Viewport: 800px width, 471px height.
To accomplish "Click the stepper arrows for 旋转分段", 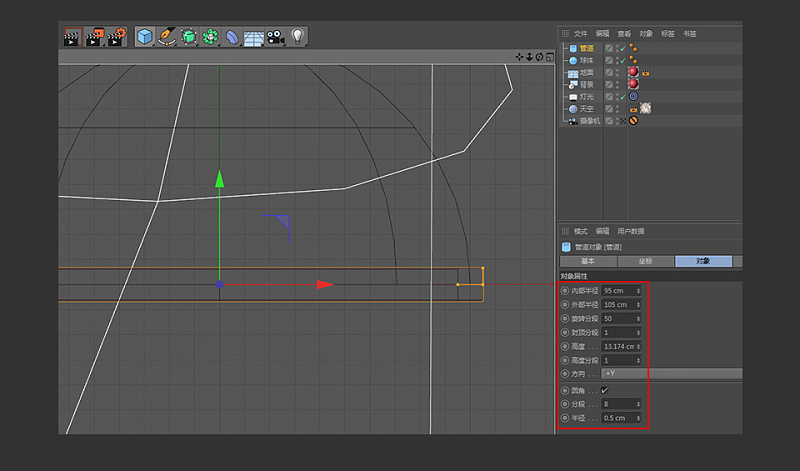I will (638, 318).
